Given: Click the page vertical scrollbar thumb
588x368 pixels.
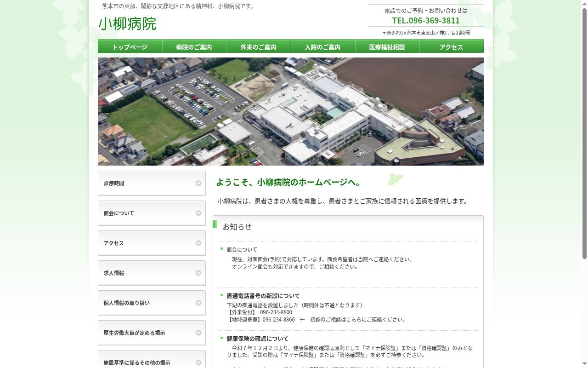Looking at the screenshot, I should pos(584,133).
